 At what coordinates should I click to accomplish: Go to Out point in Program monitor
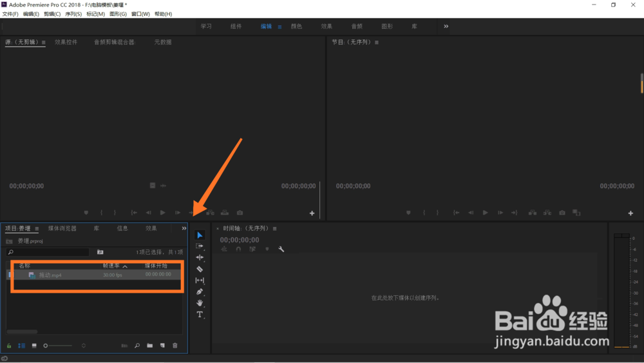514,213
